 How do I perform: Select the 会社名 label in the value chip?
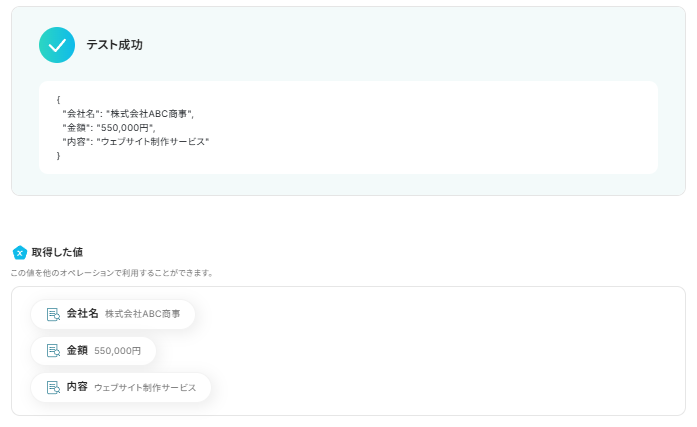tap(82, 314)
